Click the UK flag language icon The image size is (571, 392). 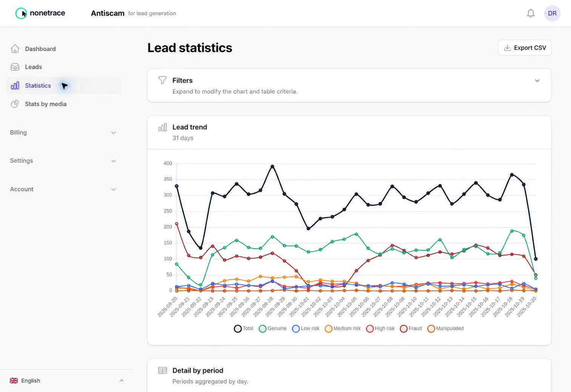14,381
